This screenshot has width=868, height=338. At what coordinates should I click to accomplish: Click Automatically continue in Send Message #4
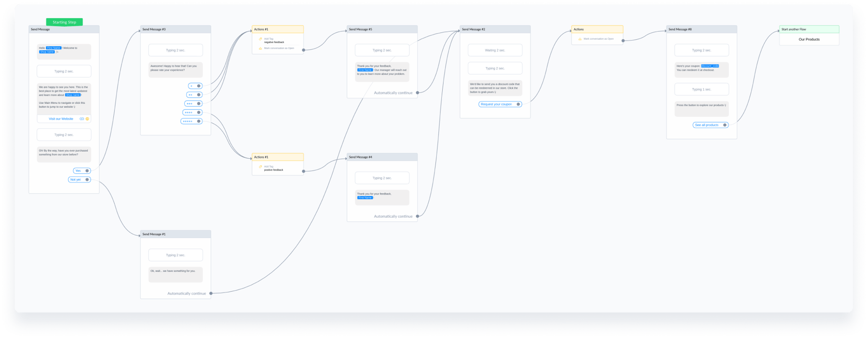[x=393, y=216]
